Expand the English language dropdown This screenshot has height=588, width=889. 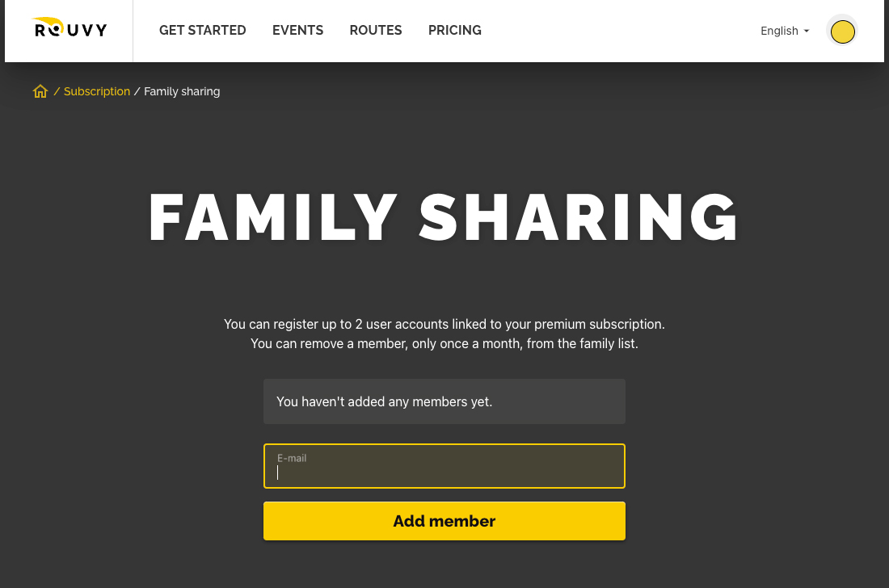click(785, 31)
